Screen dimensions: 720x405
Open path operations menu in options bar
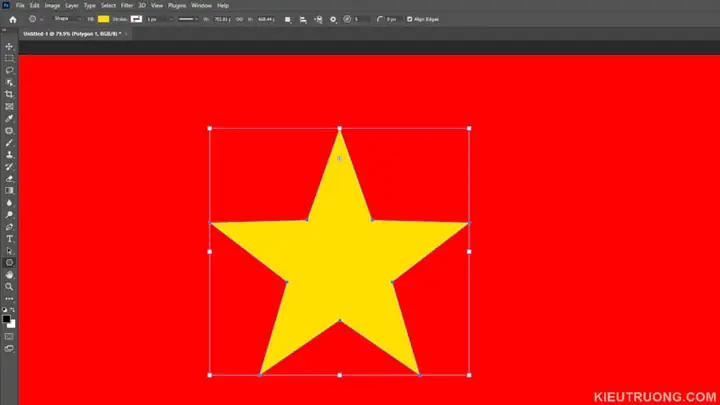287,19
